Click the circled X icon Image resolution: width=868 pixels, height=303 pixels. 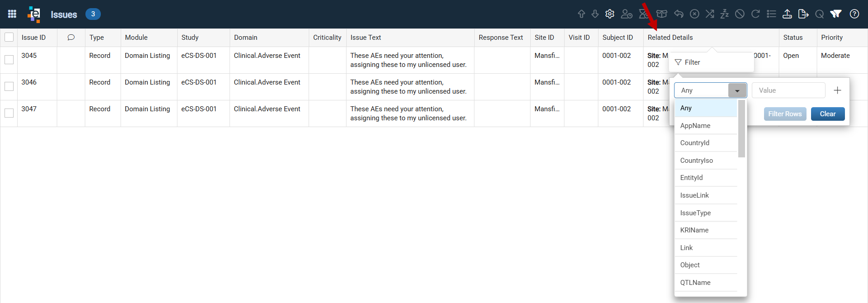[694, 14]
